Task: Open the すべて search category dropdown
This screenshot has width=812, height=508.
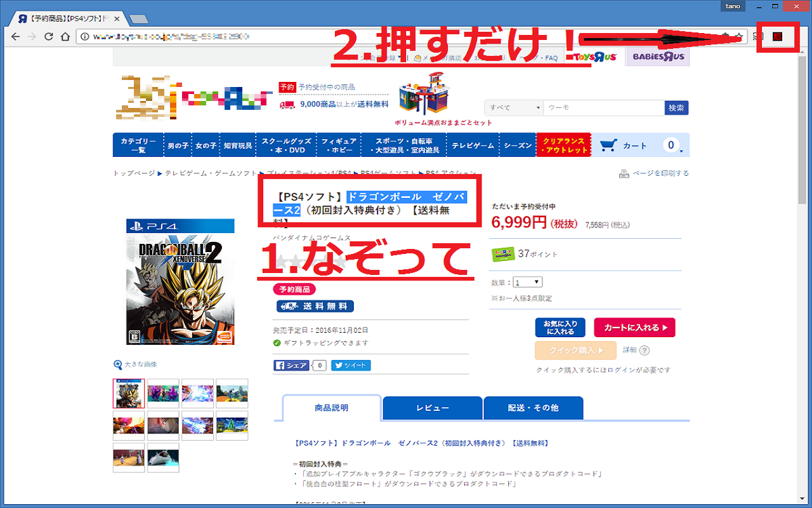Action: (513, 108)
